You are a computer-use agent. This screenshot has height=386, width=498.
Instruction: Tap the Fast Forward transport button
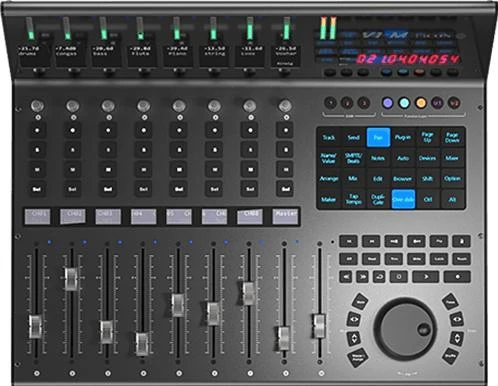pos(363,277)
